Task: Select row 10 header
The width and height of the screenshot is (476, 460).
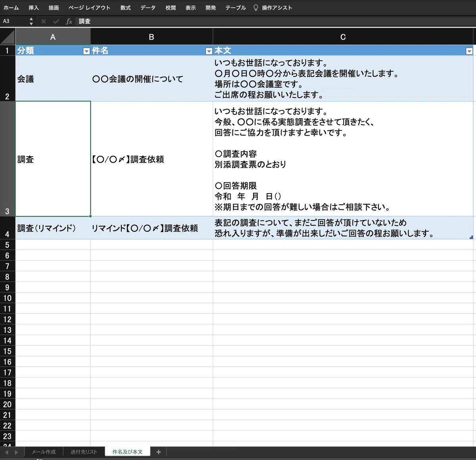Action: (x=8, y=298)
